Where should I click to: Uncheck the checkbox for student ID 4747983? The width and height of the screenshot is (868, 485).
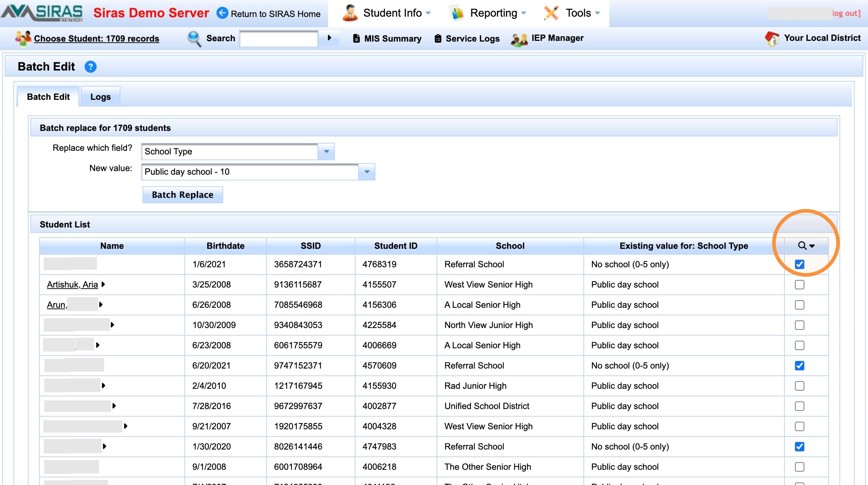(800, 447)
